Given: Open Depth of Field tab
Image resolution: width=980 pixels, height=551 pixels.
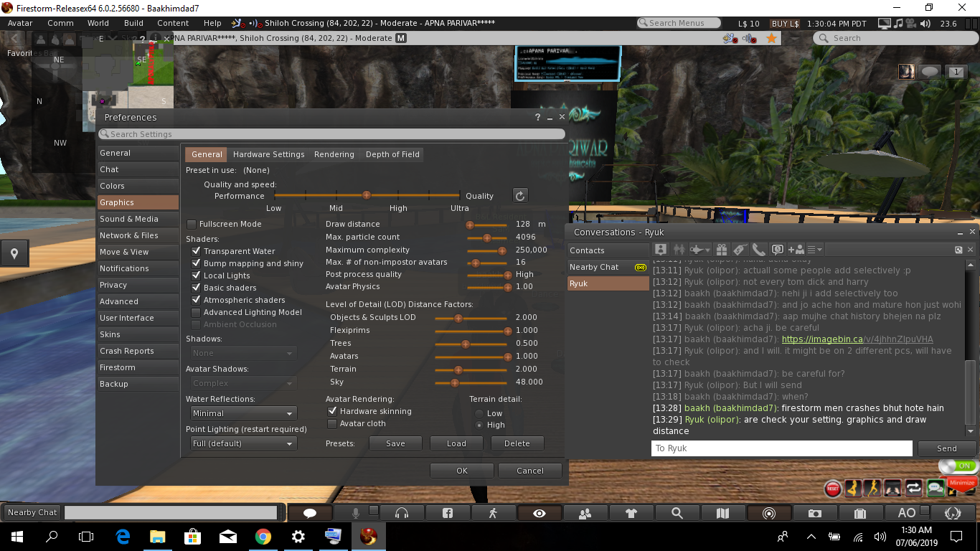Looking at the screenshot, I should coord(392,154).
